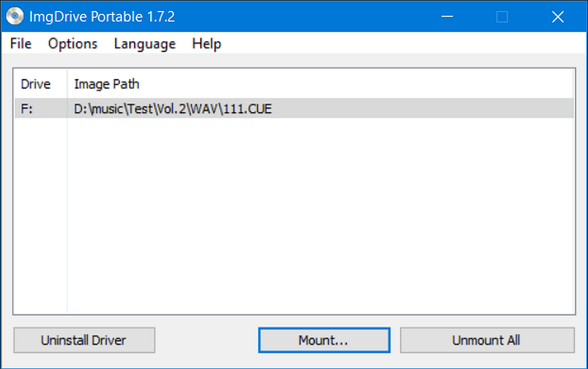
Task: Click the Drive column header
Action: (x=40, y=84)
